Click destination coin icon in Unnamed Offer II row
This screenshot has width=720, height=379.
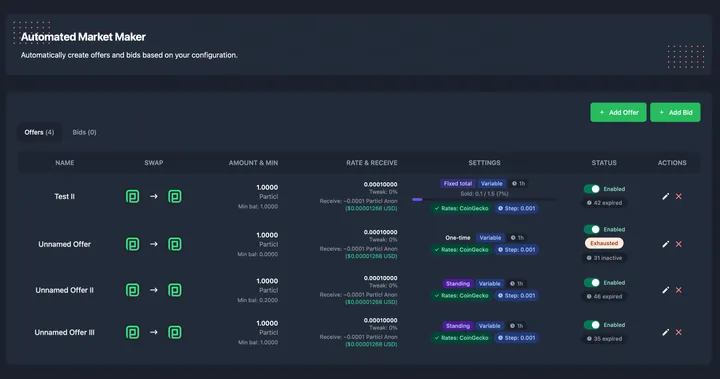click(x=174, y=290)
